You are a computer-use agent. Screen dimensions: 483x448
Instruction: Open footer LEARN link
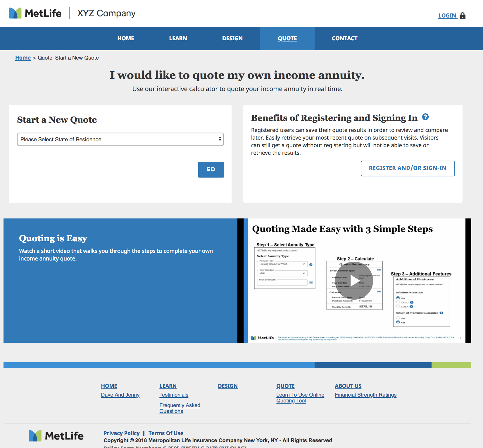(x=168, y=386)
